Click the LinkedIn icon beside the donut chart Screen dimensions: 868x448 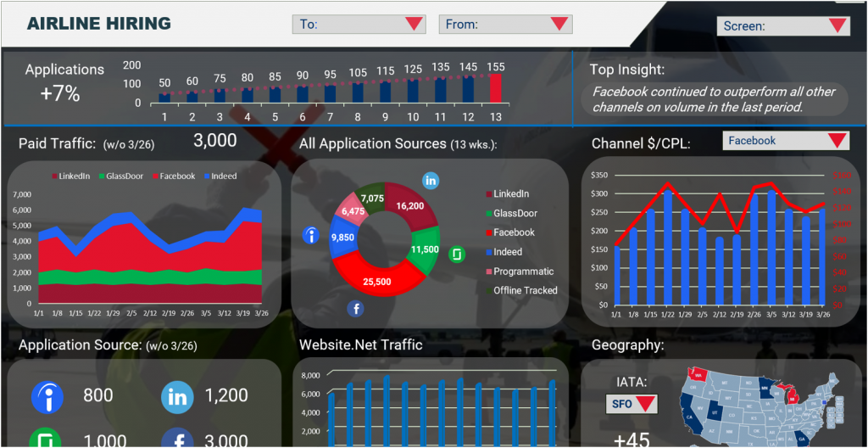click(x=431, y=180)
